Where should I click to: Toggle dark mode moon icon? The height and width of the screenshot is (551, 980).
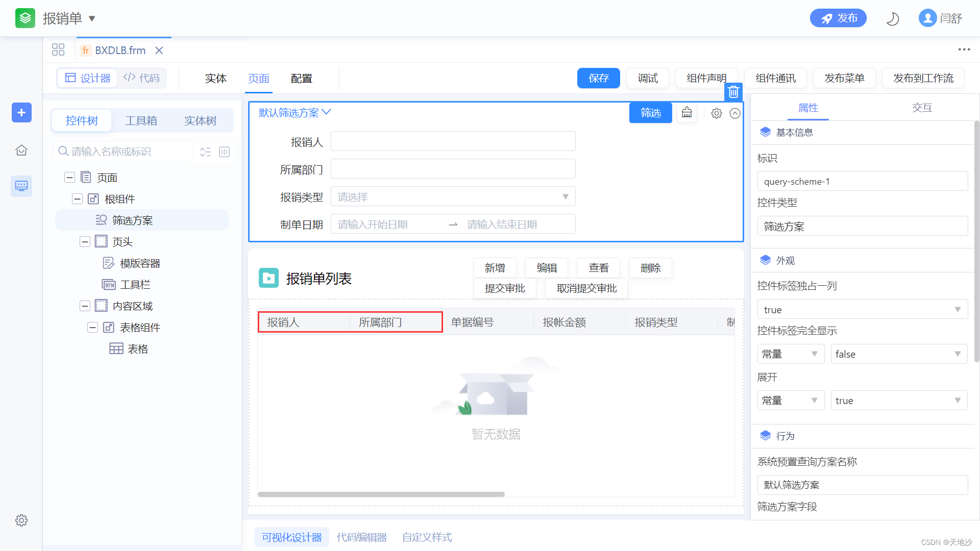tap(892, 19)
